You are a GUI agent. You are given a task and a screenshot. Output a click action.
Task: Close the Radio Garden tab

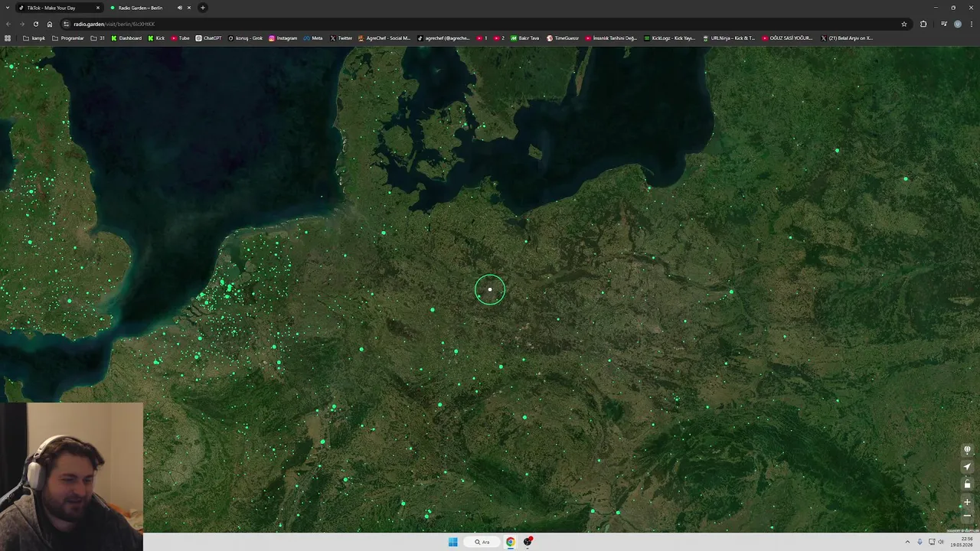(x=189, y=8)
